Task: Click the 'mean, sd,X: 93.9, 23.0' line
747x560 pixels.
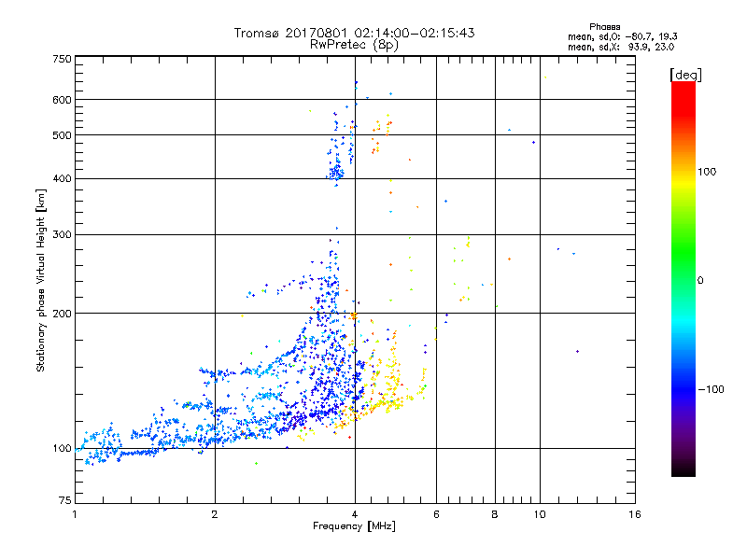Action: click(621, 47)
